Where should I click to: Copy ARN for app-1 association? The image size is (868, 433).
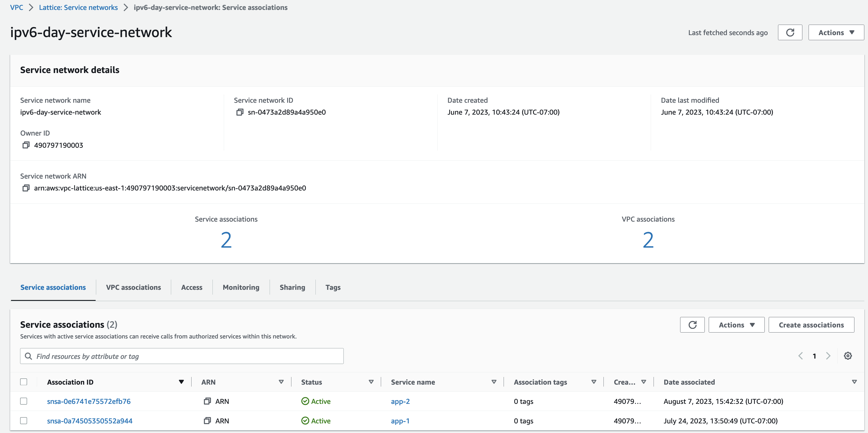pos(207,421)
